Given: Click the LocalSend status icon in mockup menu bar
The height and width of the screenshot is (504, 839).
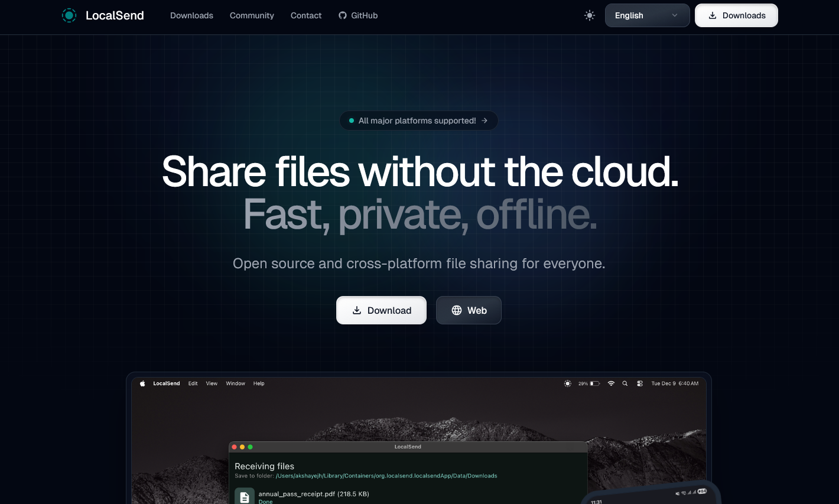Looking at the screenshot, I should point(568,383).
